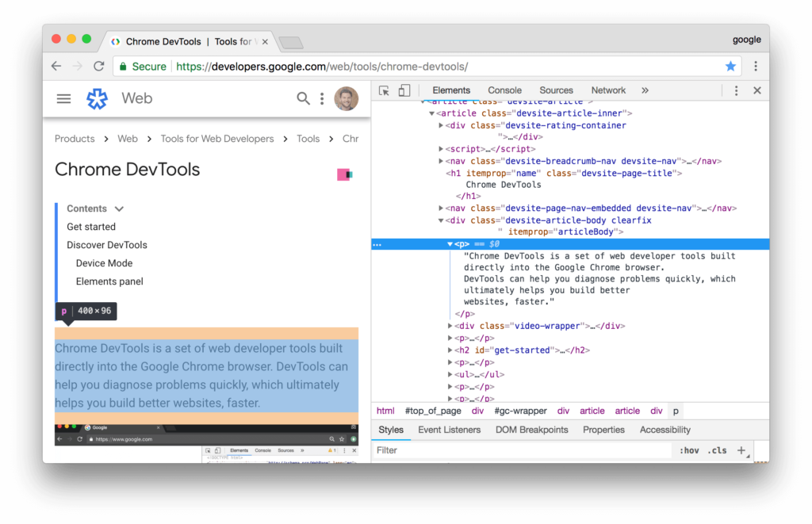Go back using the navigation arrow

(56, 67)
